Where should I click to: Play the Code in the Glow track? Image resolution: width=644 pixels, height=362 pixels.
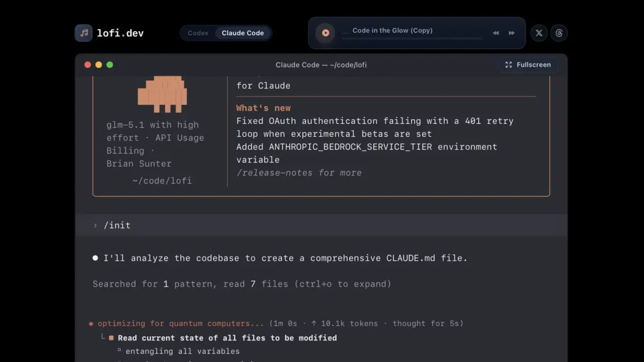[325, 33]
